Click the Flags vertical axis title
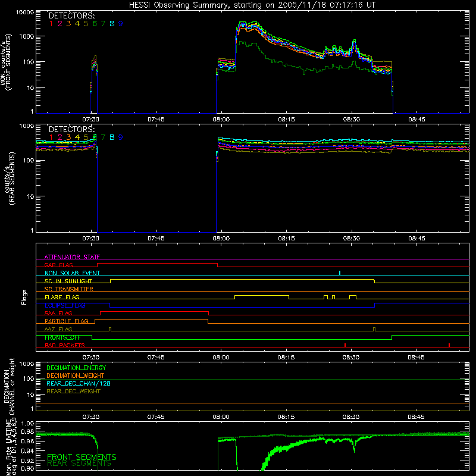Screen dimensions: 476x476 click(24, 297)
